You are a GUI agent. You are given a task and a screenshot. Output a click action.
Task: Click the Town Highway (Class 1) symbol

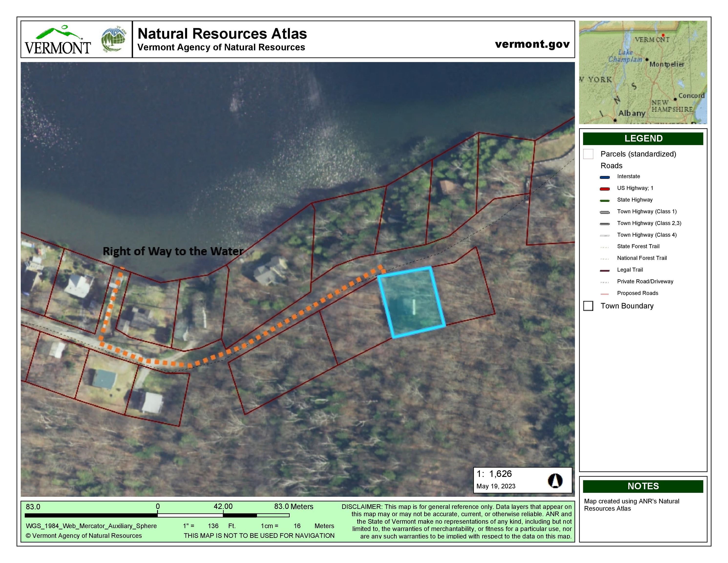point(605,212)
